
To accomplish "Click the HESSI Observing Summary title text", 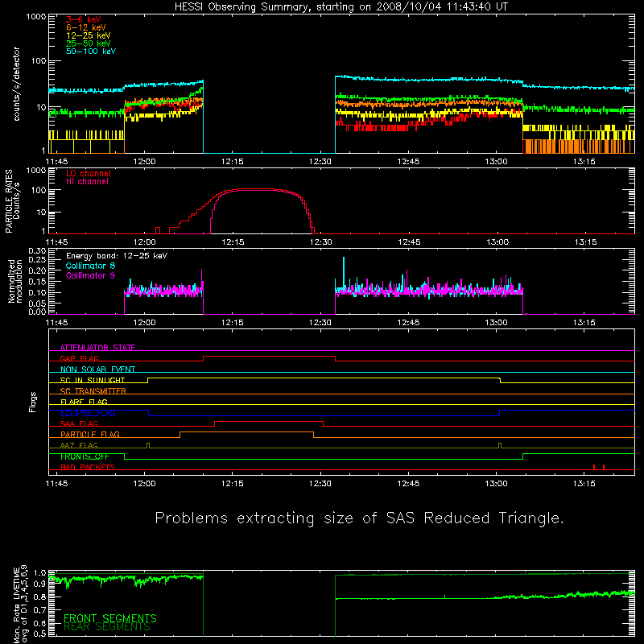I will [341, 7].
